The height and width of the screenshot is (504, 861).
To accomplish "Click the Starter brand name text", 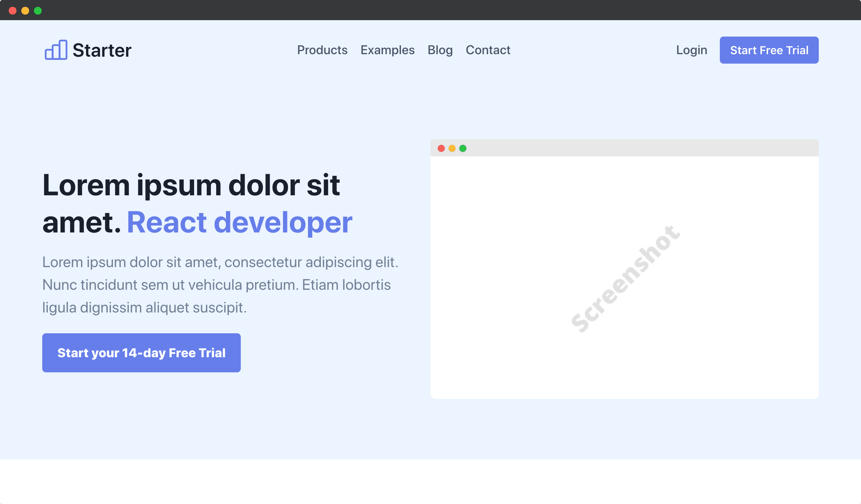I will 102,50.
